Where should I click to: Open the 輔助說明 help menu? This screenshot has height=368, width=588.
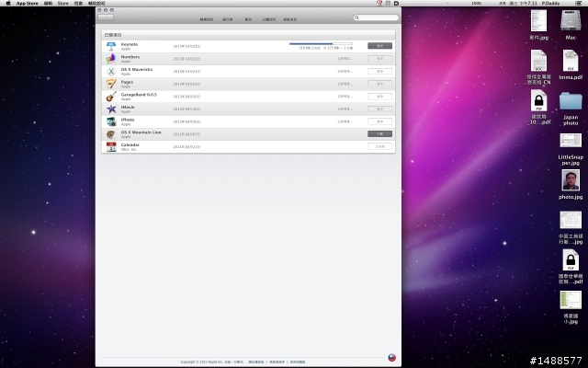click(x=96, y=3)
